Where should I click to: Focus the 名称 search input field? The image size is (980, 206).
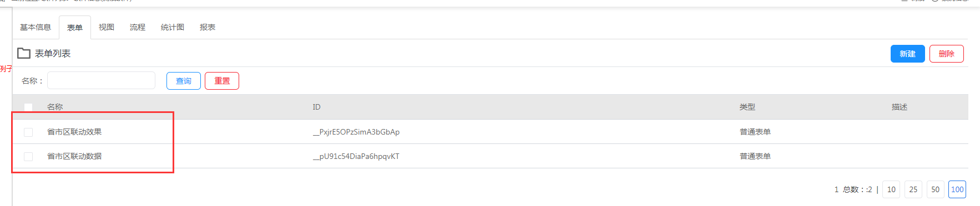point(101,80)
